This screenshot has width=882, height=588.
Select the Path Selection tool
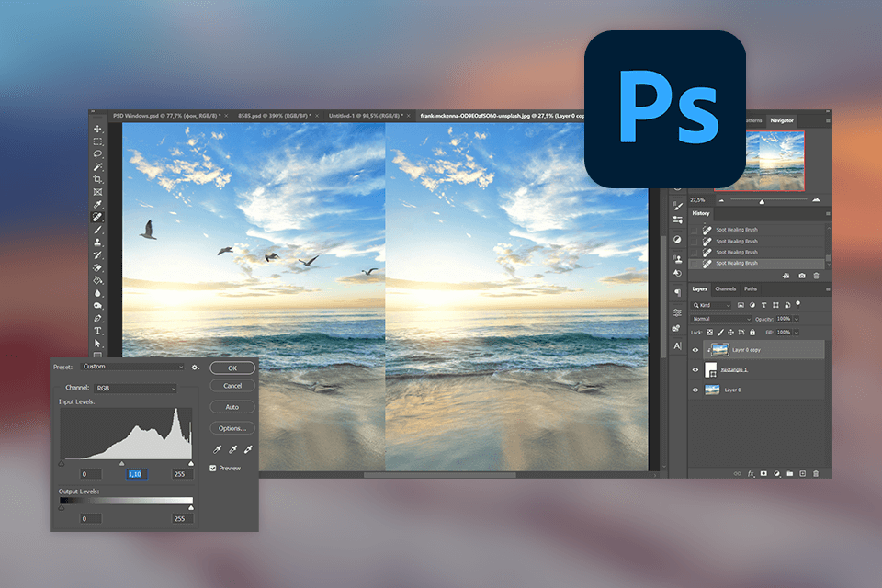pyautogui.click(x=98, y=344)
